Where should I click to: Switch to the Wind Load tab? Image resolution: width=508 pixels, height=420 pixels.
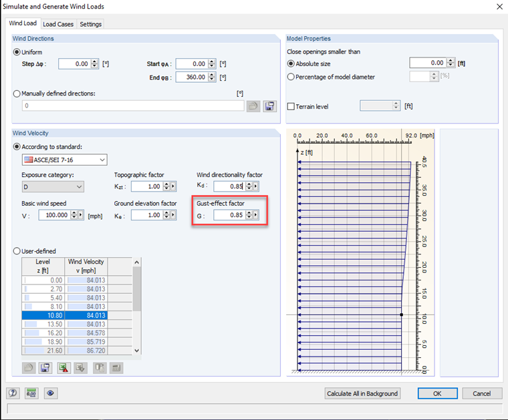coord(23,23)
